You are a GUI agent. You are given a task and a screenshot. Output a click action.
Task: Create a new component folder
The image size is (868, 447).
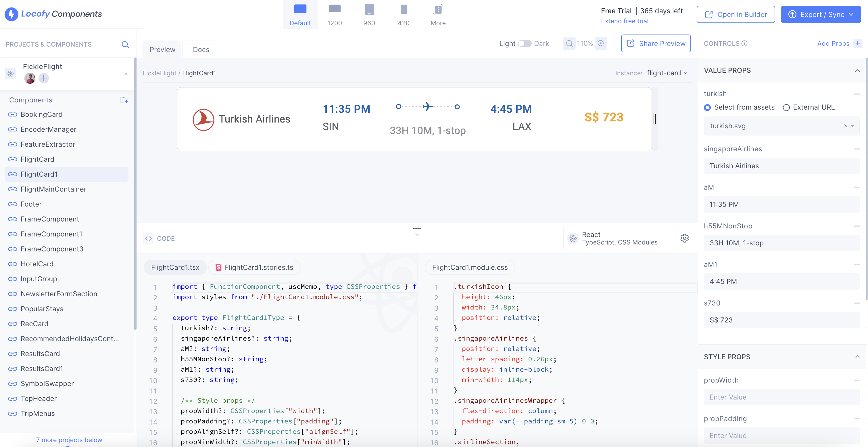(124, 100)
